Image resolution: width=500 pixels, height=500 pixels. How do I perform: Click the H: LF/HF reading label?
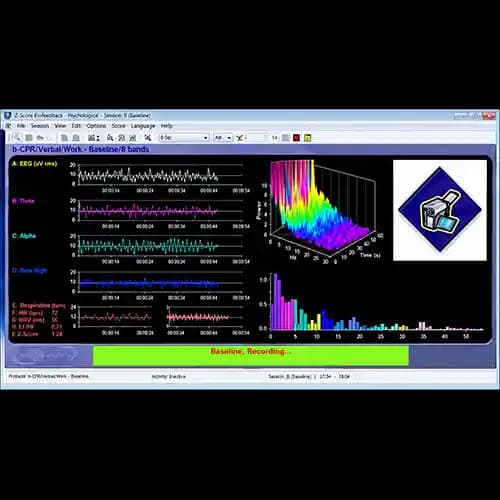click(23, 327)
